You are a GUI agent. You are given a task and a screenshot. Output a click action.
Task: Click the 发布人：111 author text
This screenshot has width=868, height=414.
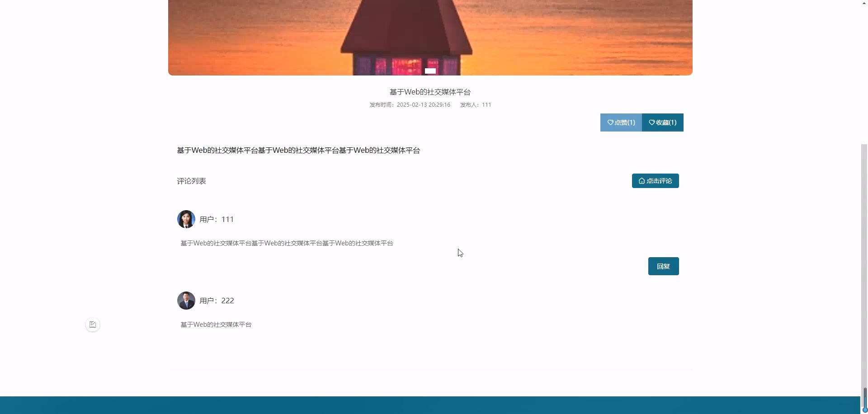pos(476,104)
